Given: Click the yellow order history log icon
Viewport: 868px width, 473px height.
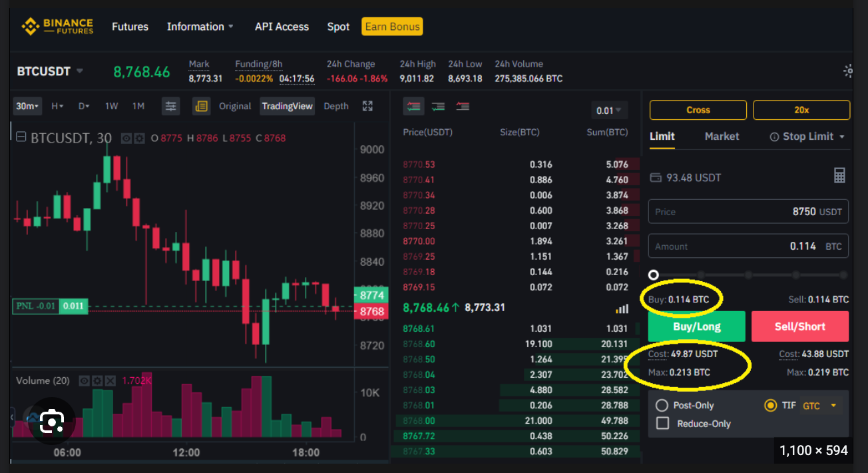Looking at the screenshot, I should click(201, 106).
